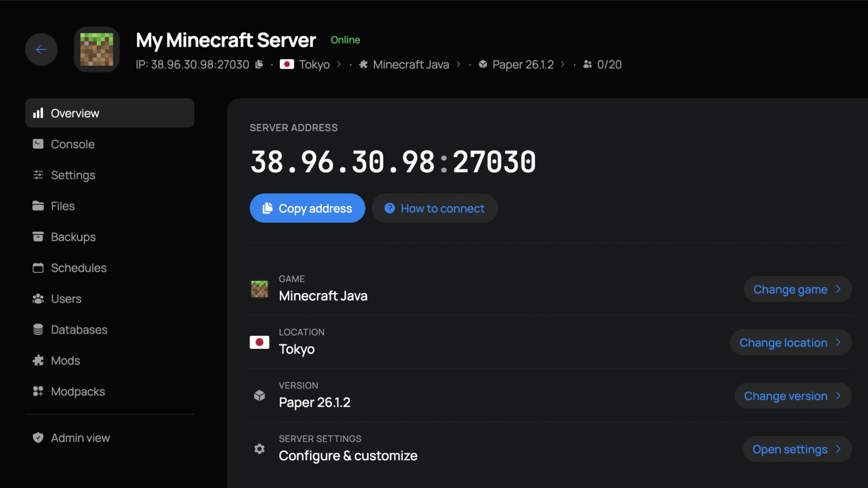Click the Databases stack icon

tap(38, 329)
